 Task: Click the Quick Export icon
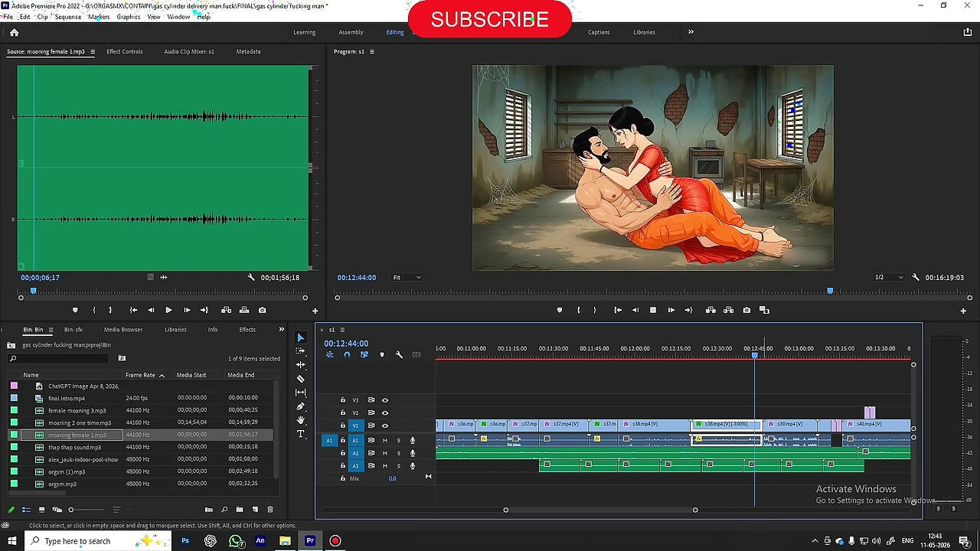[968, 32]
